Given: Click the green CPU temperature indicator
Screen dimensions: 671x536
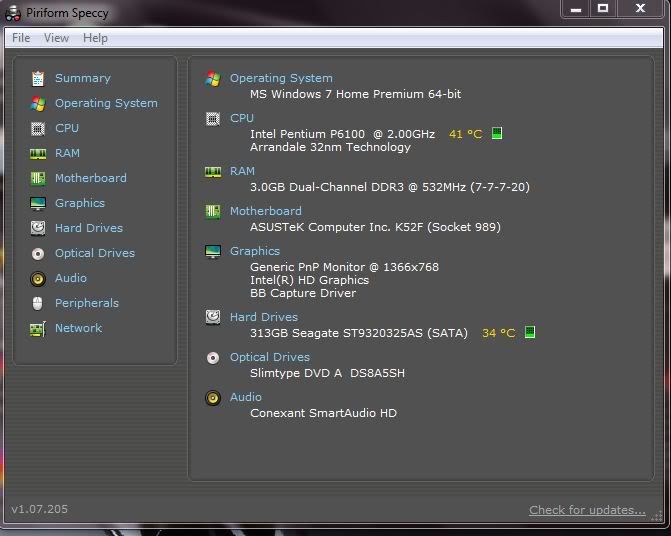Looking at the screenshot, I should 497,133.
